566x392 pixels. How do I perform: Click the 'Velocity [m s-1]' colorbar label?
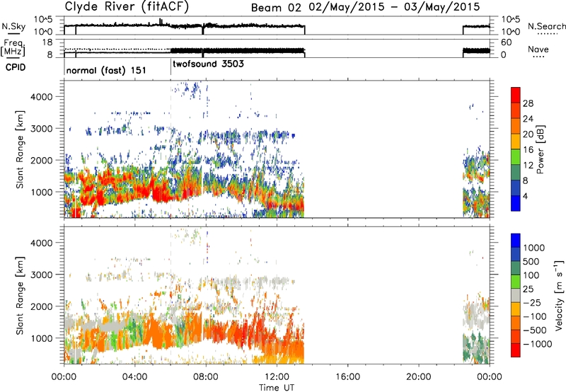tap(559, 294)
